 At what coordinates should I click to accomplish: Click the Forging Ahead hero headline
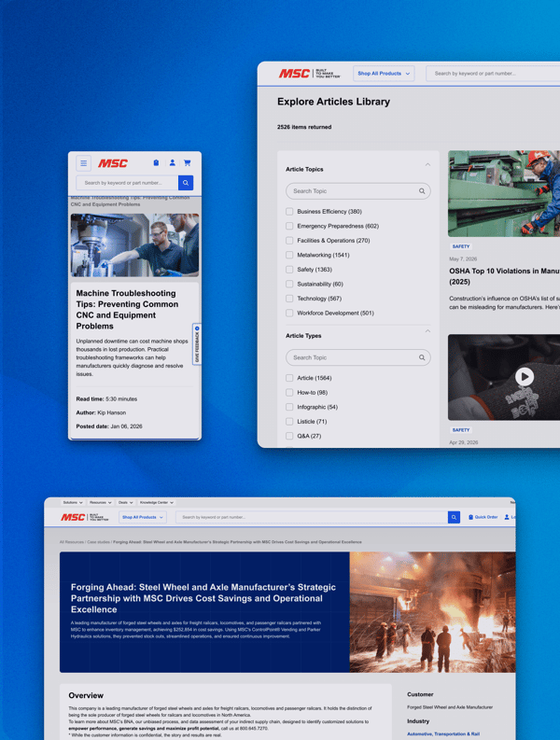coord(203,598)
